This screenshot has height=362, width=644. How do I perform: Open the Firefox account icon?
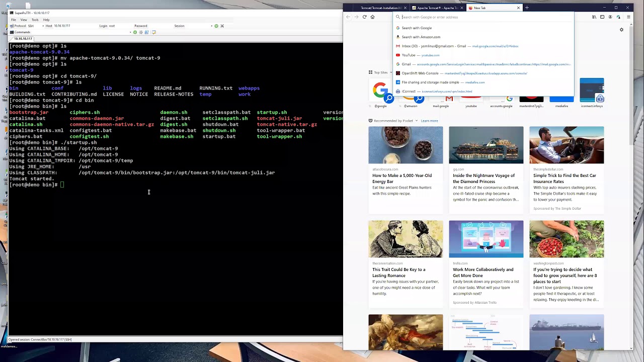click(x=610, y=17)
